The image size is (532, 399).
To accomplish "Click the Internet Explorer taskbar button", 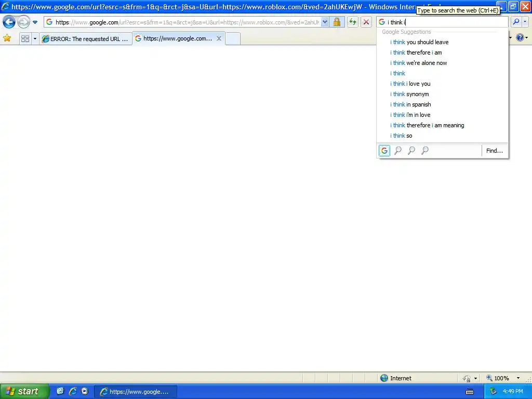I will pyautogui.click(x=135, y=392).
